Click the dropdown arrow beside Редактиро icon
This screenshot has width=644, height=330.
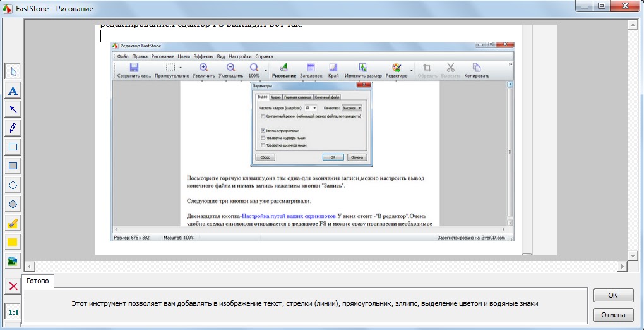point(412,71)
